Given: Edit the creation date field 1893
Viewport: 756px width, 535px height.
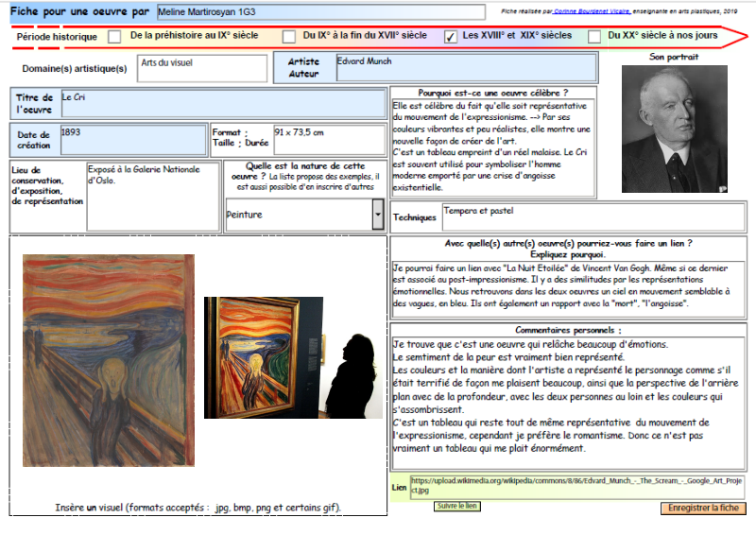Looking at the screenshot, I should pyautogui.click(x=133, y=139).
